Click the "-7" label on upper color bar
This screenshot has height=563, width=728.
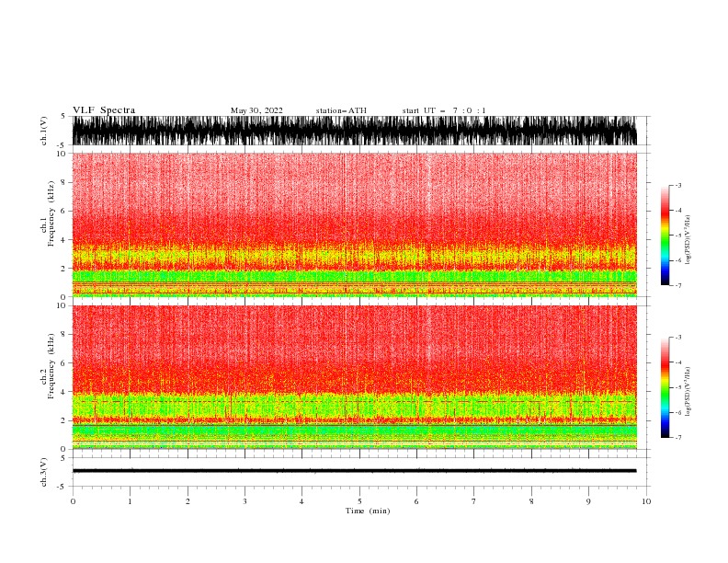click(678, 285)
